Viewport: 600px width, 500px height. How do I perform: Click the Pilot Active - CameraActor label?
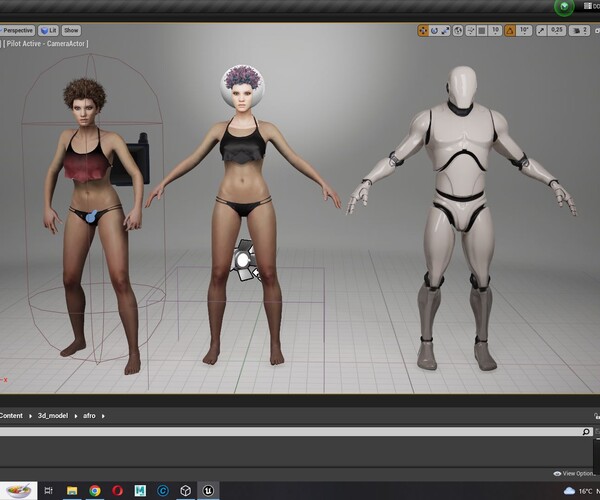point(46,44)
